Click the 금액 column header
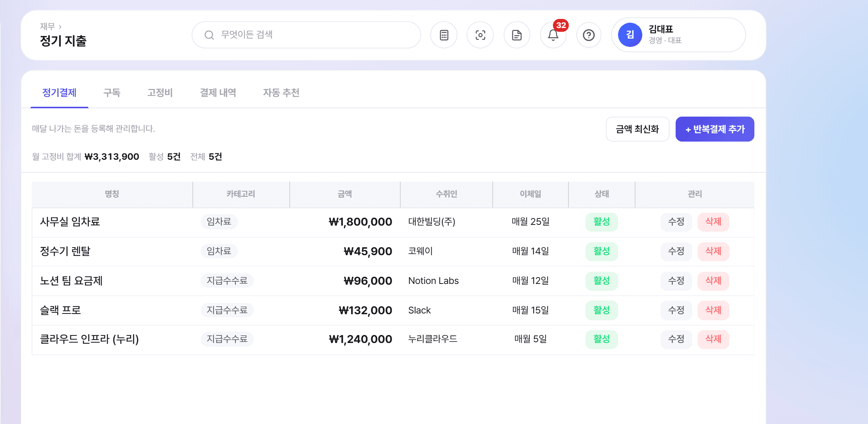 [345, 194]
